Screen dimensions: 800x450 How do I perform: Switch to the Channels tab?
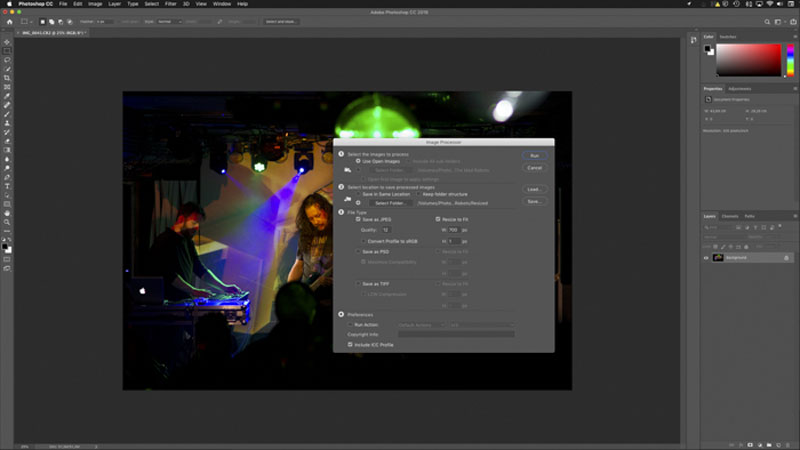(730, 216)
